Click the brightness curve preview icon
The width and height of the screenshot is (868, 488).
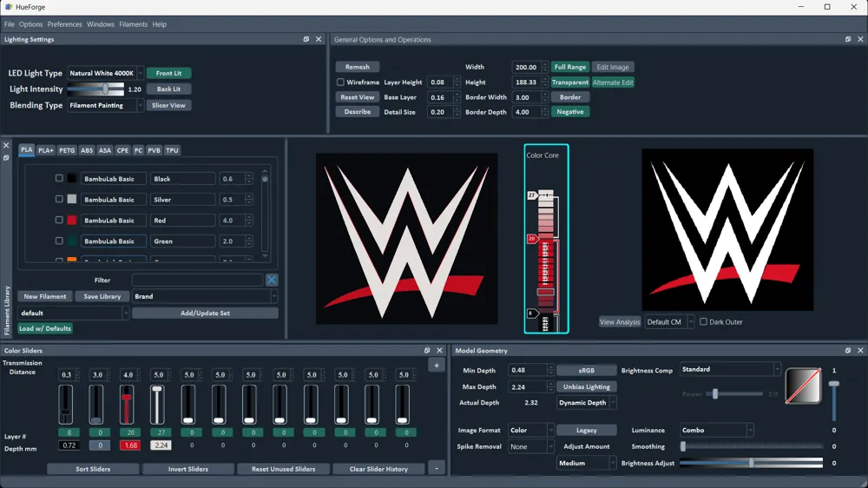tap(803, 386)
